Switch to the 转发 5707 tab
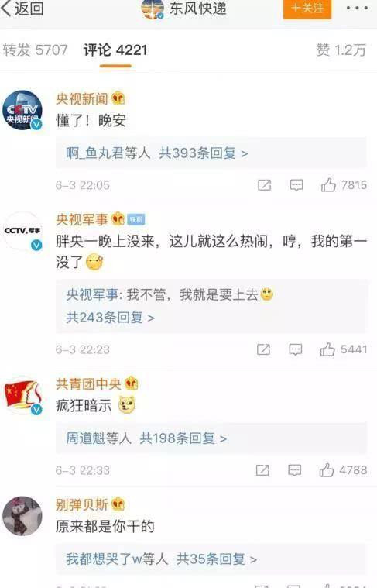The width and height of the screenshot is (377, 588). pyautogui.click(x=36, y=50)
